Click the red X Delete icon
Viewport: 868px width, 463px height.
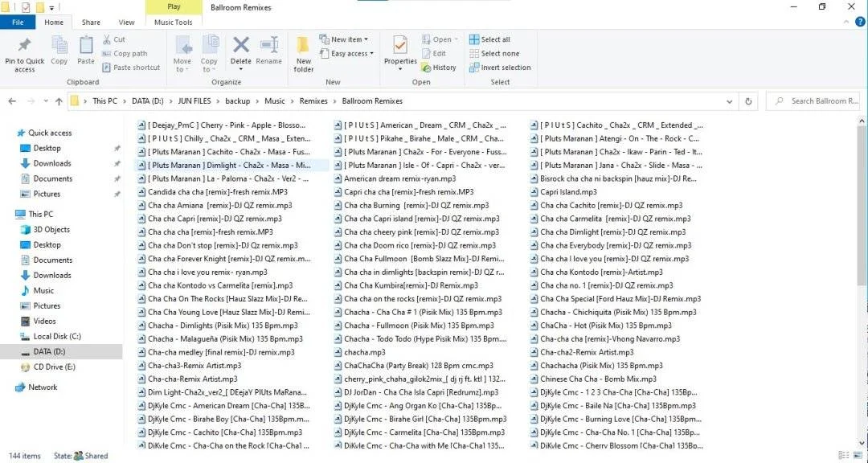point(241,44)
